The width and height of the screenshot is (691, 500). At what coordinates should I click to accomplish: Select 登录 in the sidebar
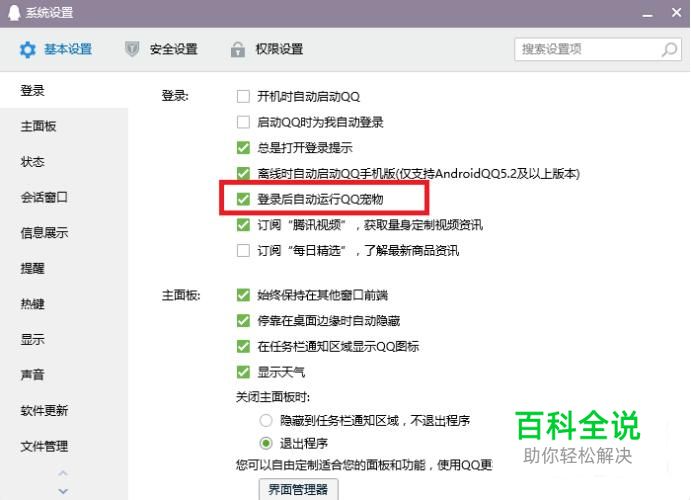point(64,91)
